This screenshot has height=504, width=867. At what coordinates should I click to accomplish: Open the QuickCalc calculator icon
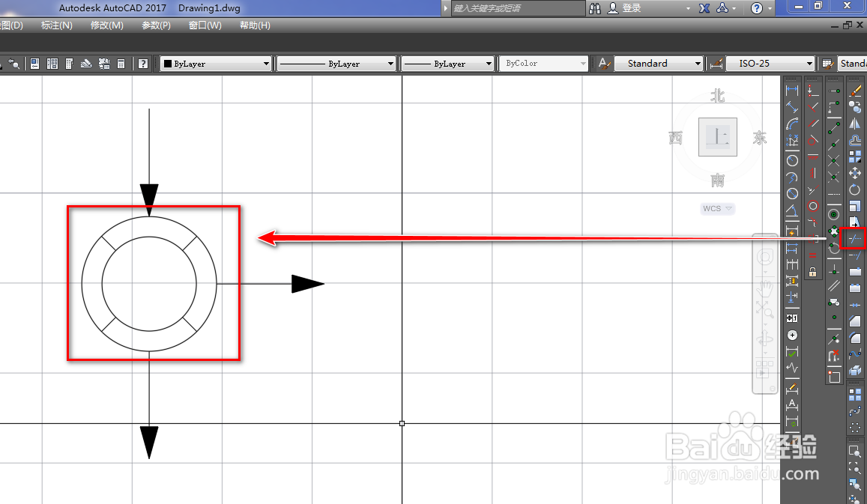coord(121,64)
